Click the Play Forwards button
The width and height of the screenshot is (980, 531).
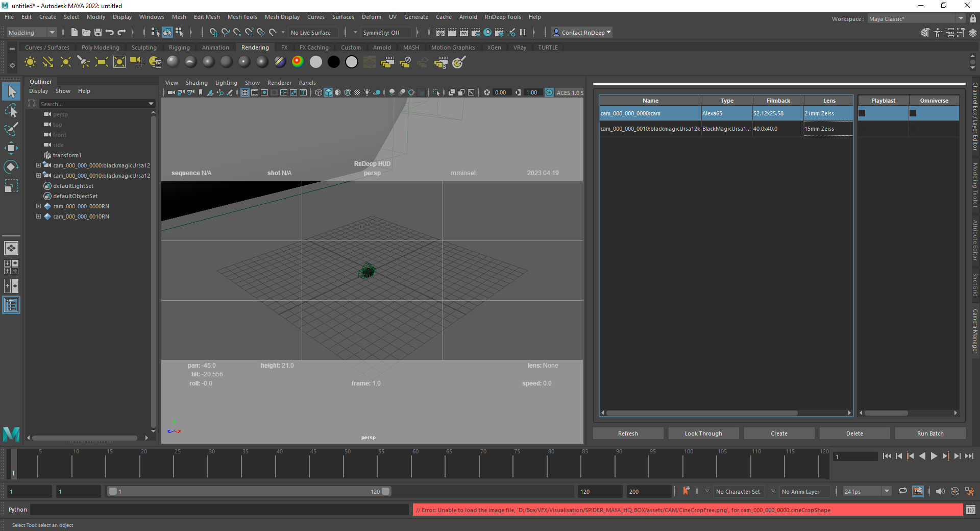pyautogui.click(x=934, y=456)
